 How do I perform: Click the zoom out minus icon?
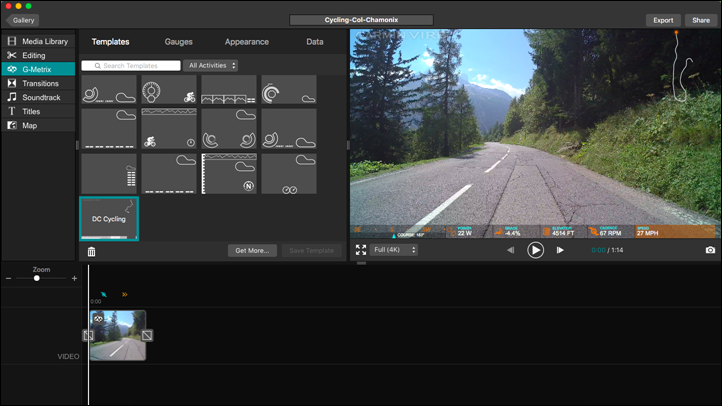click(x=9, y=278)
